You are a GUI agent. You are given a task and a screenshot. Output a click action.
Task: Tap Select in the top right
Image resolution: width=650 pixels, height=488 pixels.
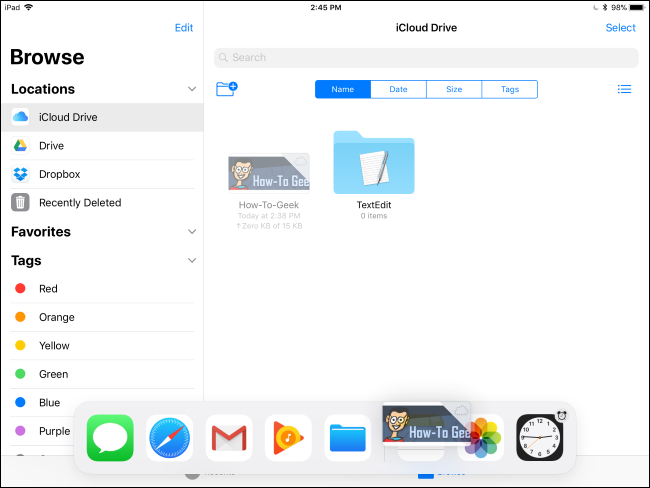pos(620,28)
